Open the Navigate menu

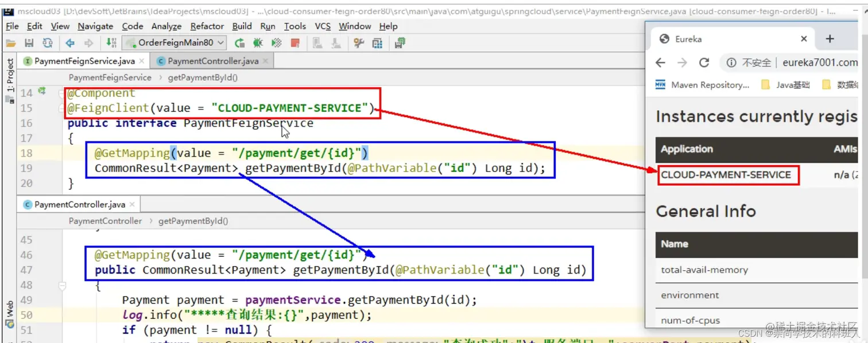95,26
